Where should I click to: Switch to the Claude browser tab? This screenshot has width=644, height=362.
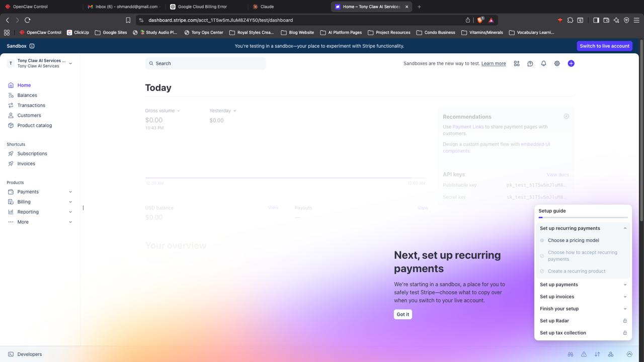coord(267,7)
